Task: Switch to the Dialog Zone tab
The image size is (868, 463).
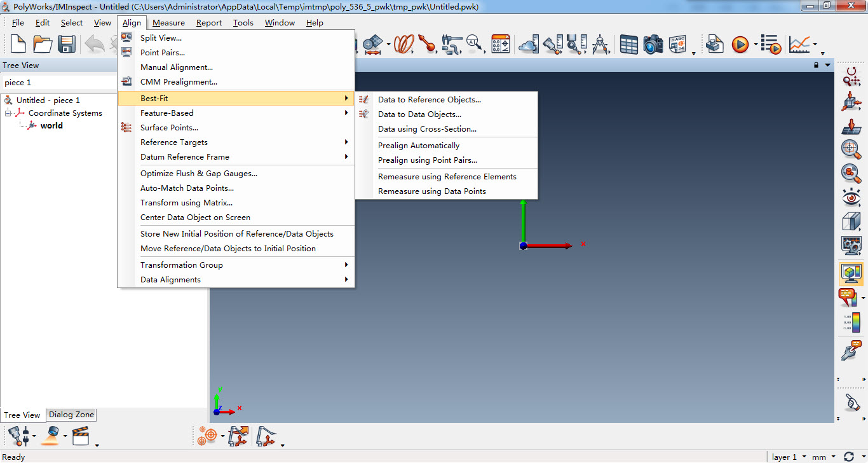Action: [x=72, y=415]
